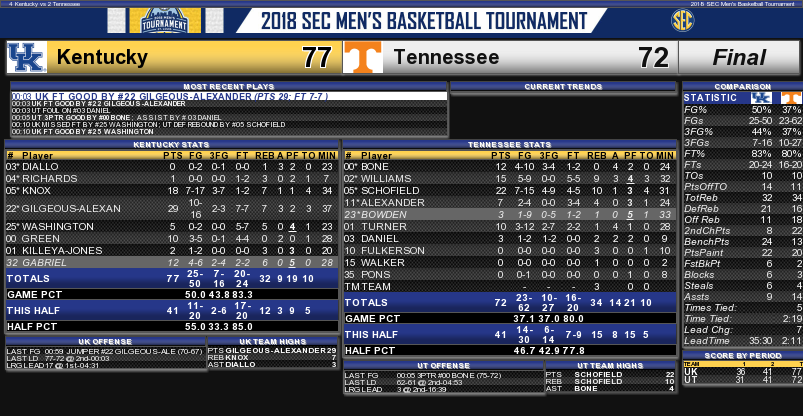Select the 00 Bone player row
Viewport: 803px width, 416px height.
click(510, 167)
